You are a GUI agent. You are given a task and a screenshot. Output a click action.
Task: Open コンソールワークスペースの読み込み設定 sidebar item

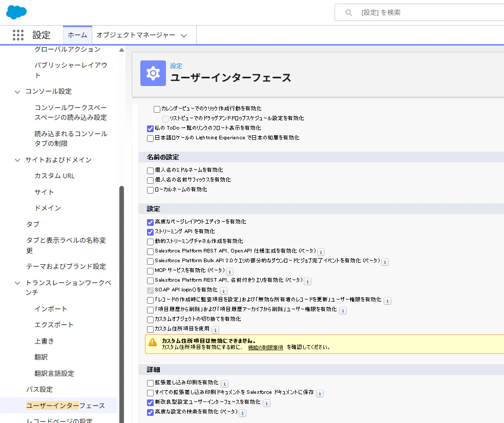pyautogui.click(x=71, y=113)
